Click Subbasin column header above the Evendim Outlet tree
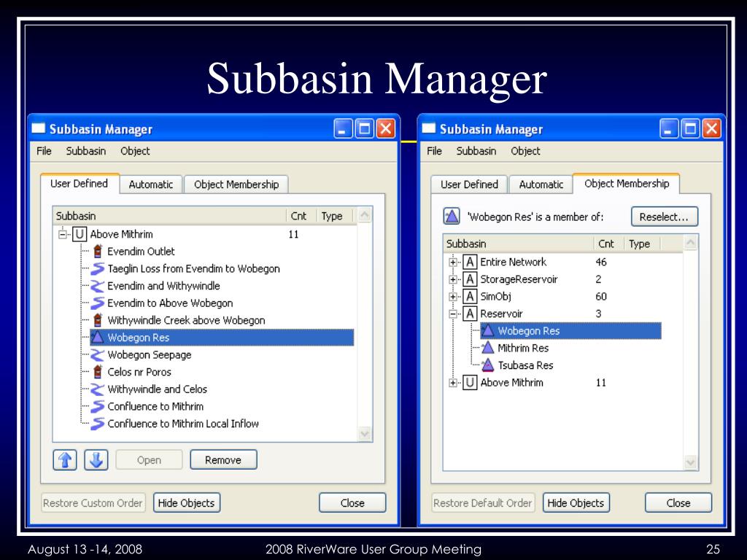This screenshot has height=560, width=747. click(x=169, y=216)
